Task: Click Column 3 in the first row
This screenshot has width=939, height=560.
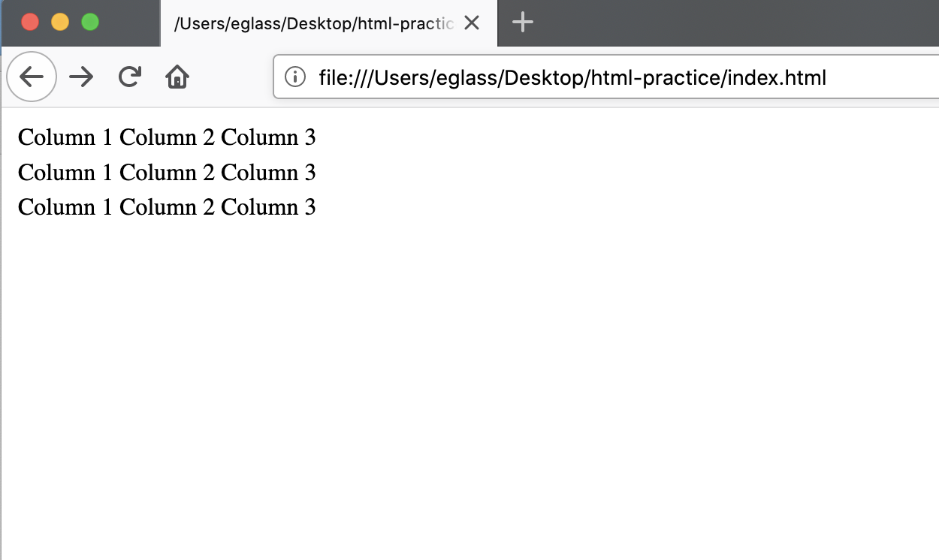Action: [x=268, y=137]
